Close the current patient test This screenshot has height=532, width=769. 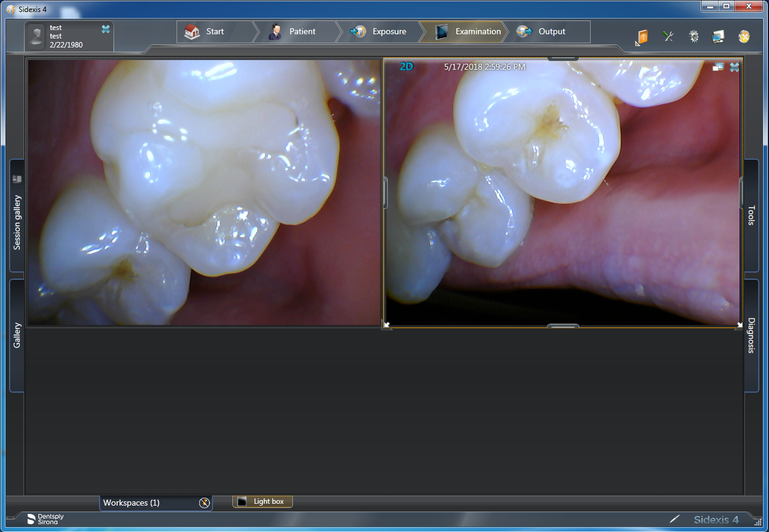coord(106,29)
